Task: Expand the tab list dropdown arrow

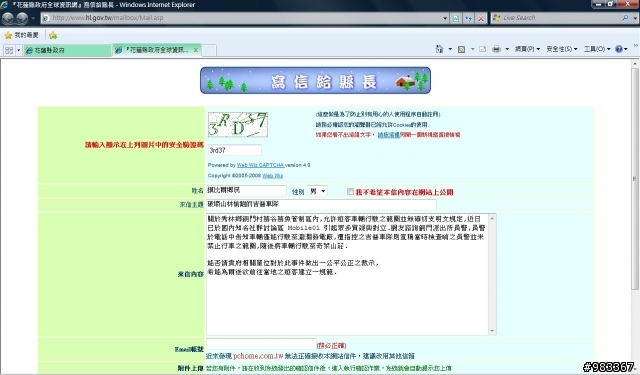Action: (18, 50)
